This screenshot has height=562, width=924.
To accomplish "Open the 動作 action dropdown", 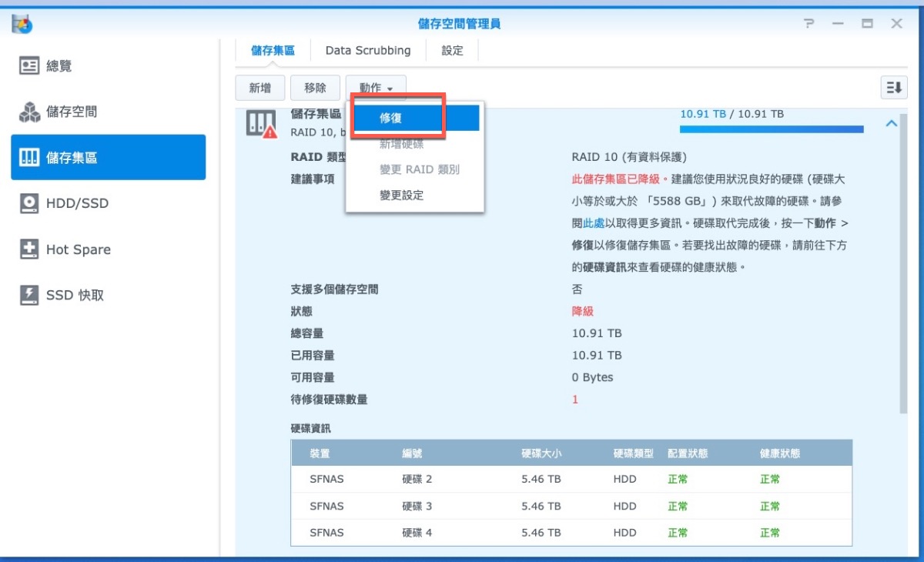I will click(x=376, y=89).
